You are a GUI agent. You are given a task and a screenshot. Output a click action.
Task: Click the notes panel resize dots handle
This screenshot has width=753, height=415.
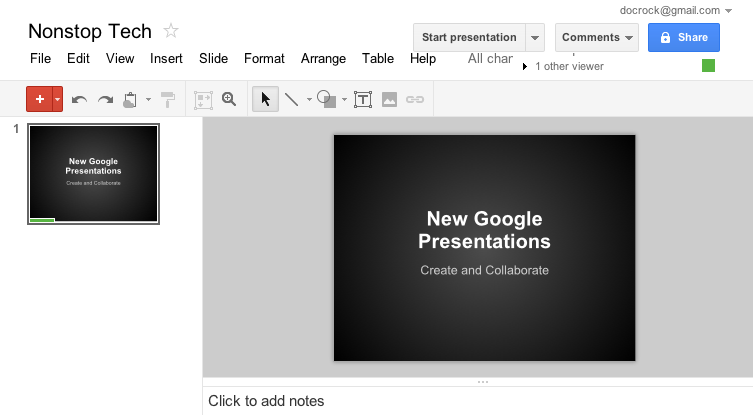(x=483, y=382)
